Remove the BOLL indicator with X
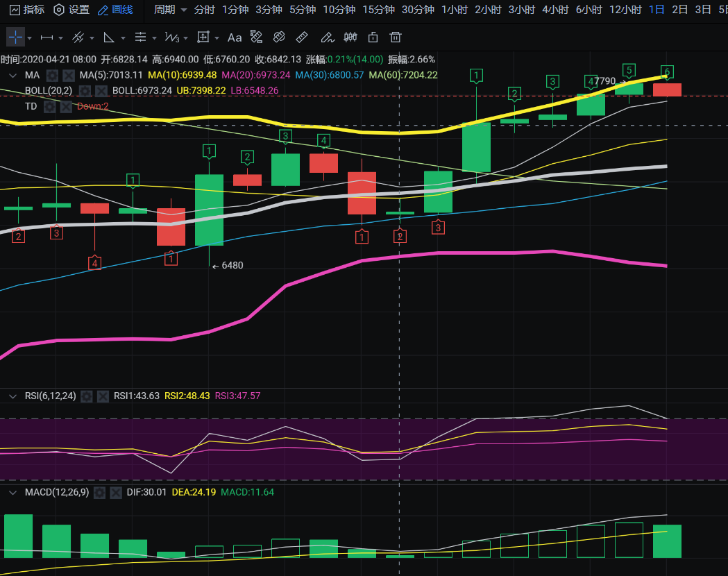 pyautogui.click(x=103, y=90)
